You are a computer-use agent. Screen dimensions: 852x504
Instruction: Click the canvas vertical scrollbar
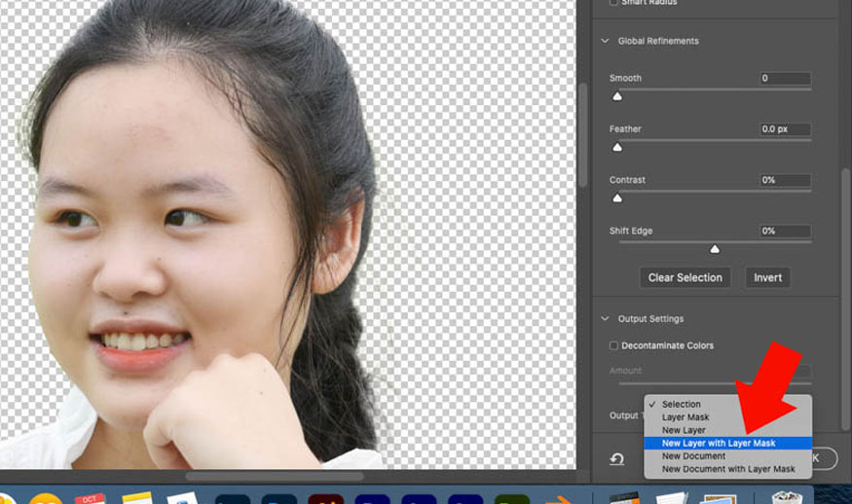click(x=583, y=134)
